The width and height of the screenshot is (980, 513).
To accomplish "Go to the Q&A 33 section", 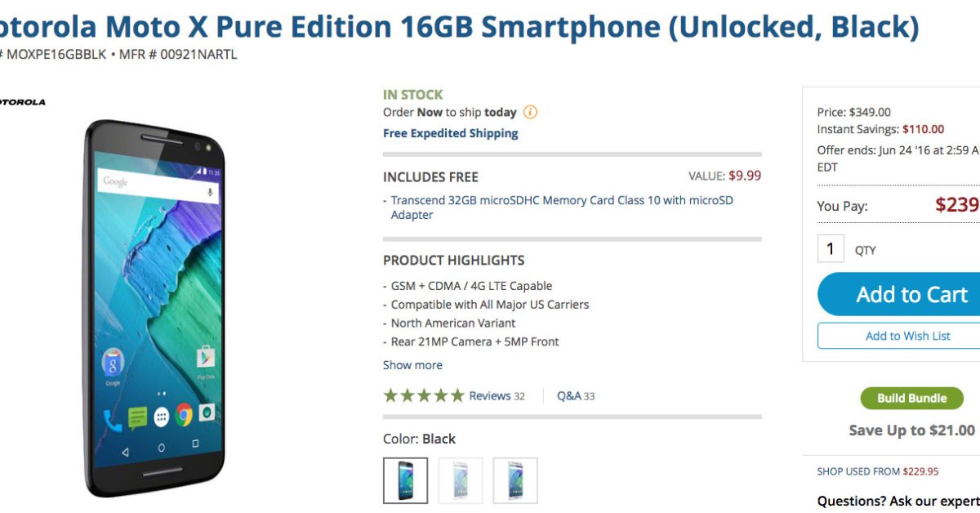I will [576, 396].
